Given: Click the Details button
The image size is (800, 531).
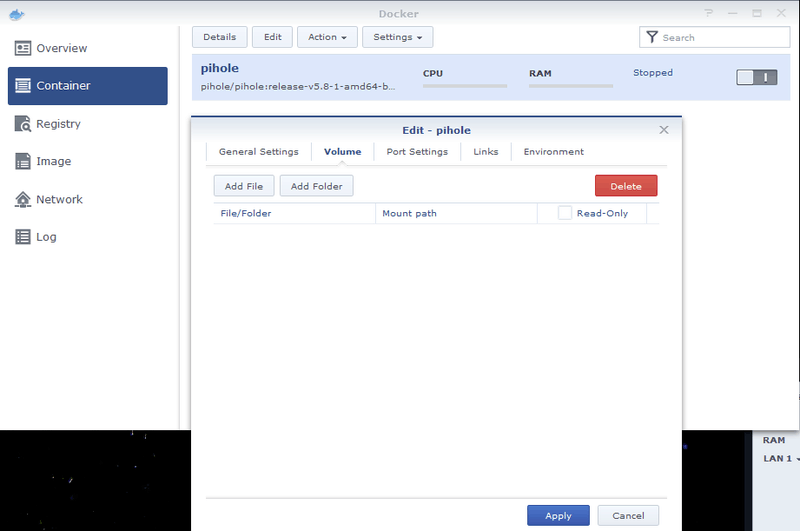Looking at the screenshot, I should point(219,37).
